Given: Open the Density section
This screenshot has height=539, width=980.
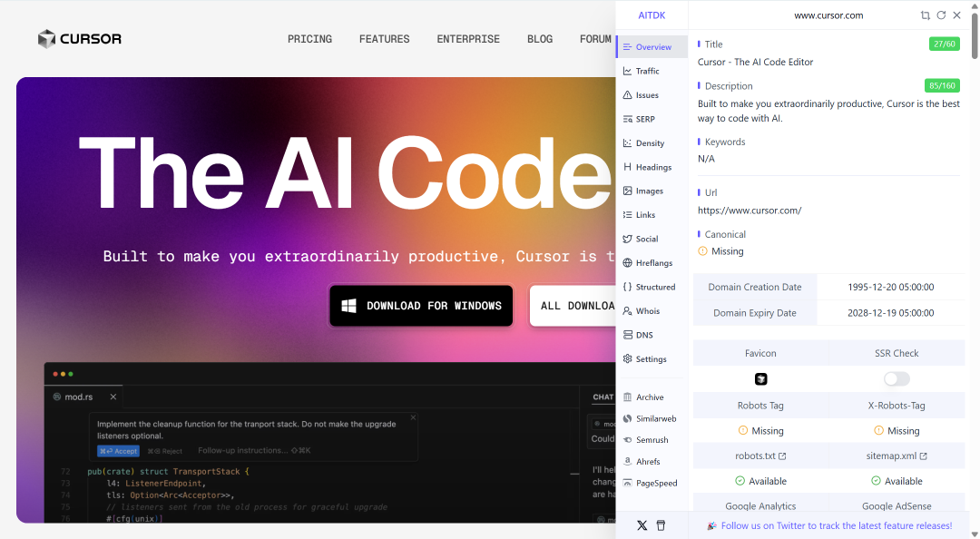Looking at the screenshot, I should pyautogui.click(x=652, y=143).
